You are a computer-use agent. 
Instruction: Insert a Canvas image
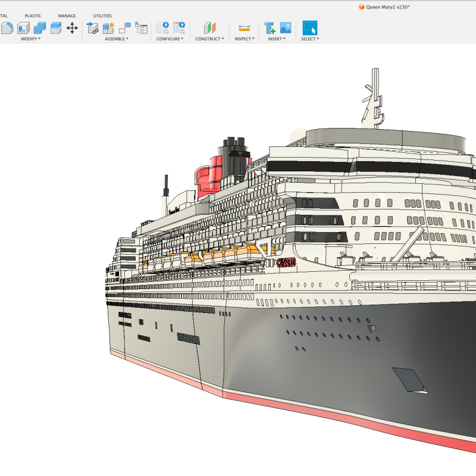[286, 28]
